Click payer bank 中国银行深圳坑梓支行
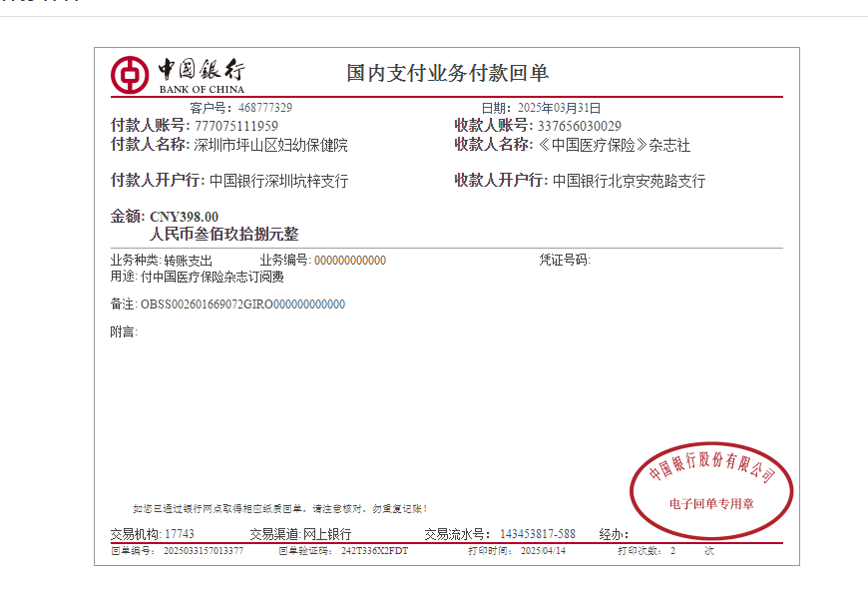Viewport: 868px width, 604px height. (x=279, y=181)
